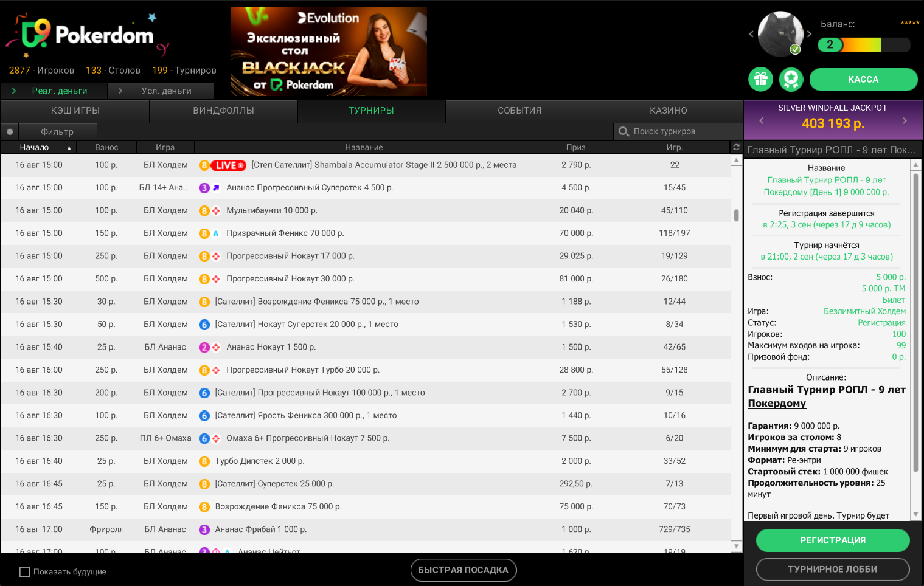
Task: Click the Поиск турниров search field
Action: coord(678,131)
